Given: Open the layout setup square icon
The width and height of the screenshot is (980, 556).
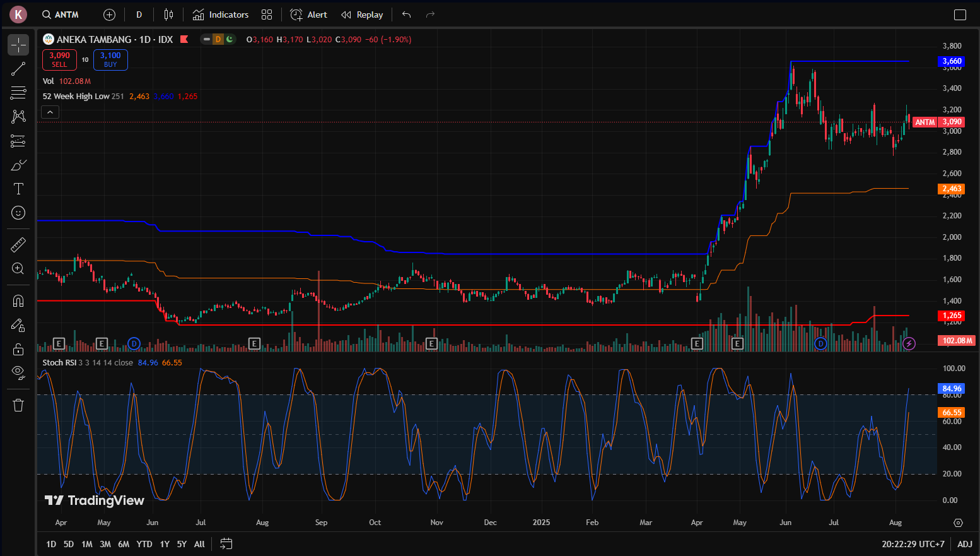Looking at the screenshot, I should pos(960,15).
